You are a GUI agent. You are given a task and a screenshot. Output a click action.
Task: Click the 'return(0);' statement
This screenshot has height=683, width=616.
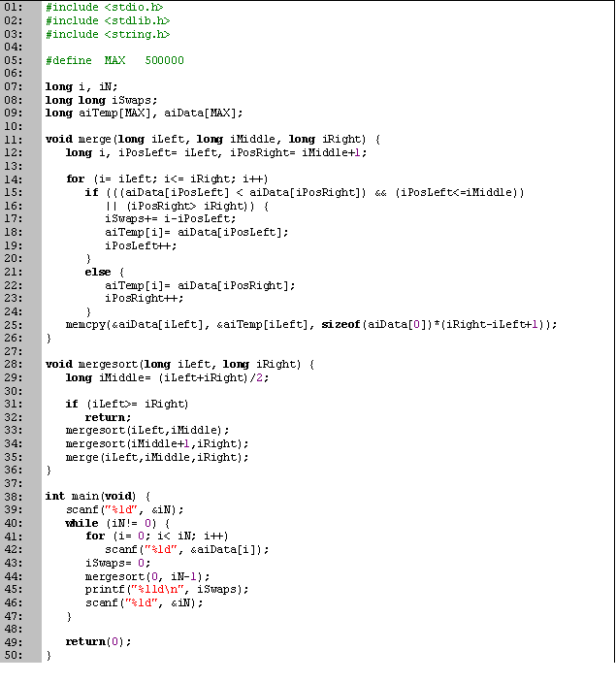tap(98, 642)
